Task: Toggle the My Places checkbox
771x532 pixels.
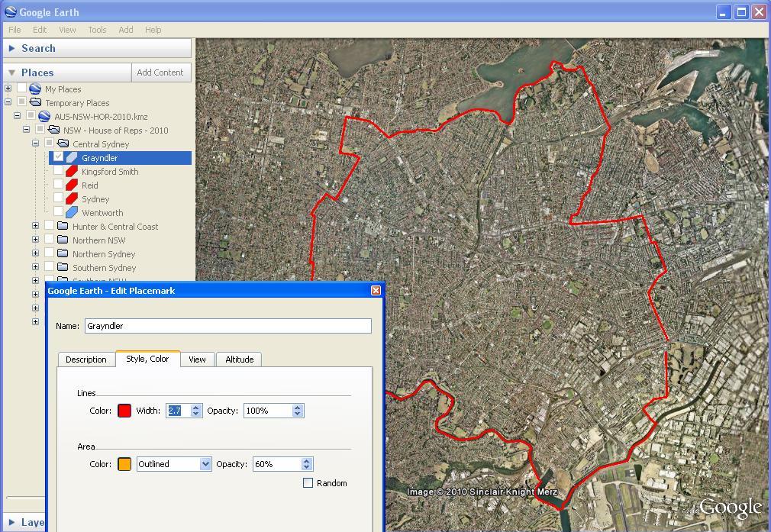Action: point(21,88)
